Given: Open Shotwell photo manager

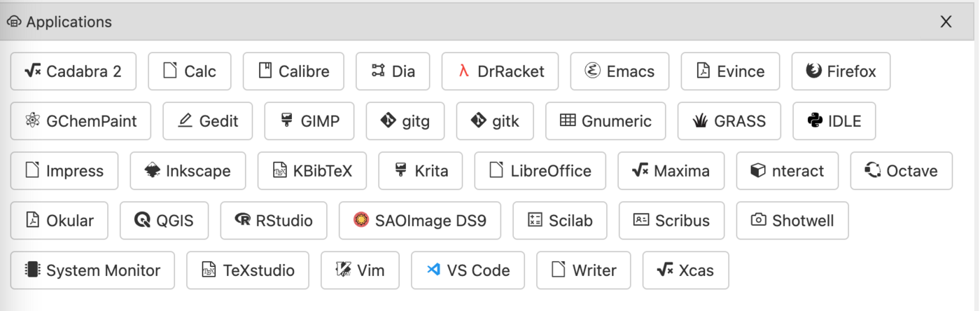Looking at the screenshot, I should 792,221.
